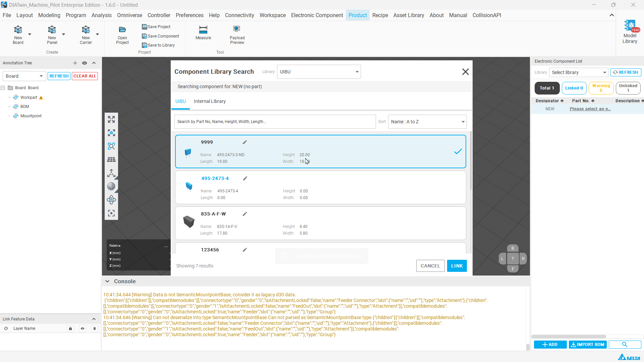This screenshot has height=362, width=644.
Task: Collapse the Annotation Tree panel
Action: coord(94,63)
